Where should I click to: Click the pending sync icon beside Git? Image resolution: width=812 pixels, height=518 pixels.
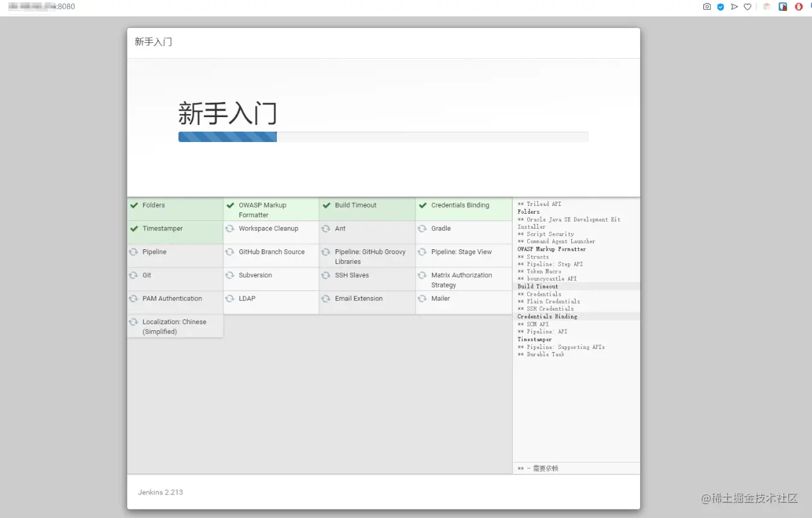point(133,275)
